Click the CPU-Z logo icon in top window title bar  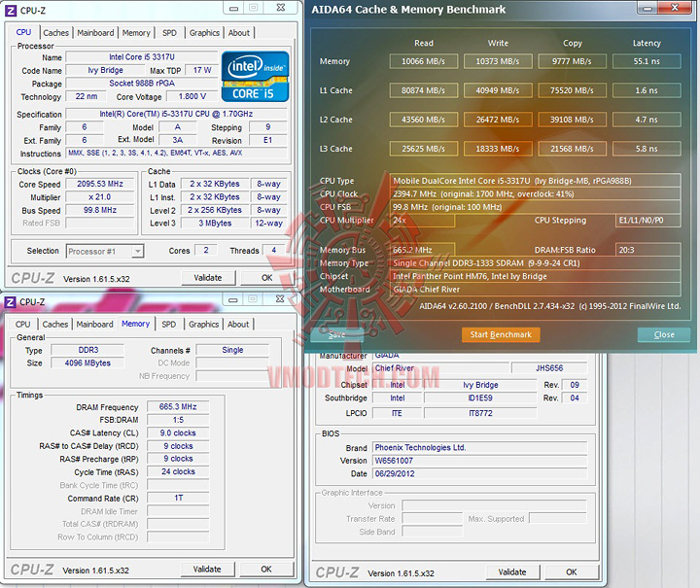(11, 11)
